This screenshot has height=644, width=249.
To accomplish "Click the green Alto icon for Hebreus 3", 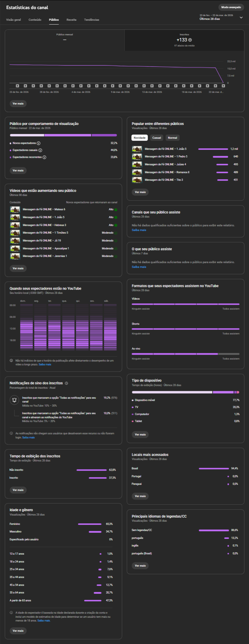I will (x=116, y=225).
